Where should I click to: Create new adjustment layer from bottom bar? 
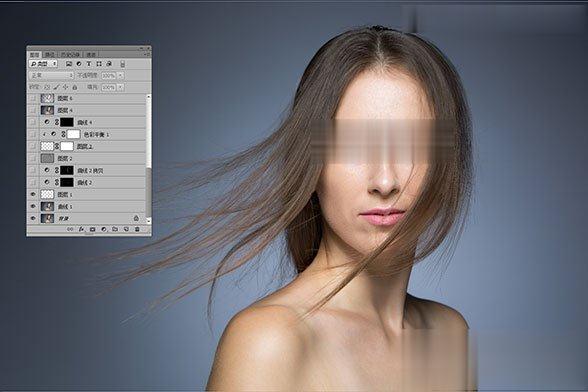tap(104, 229)
